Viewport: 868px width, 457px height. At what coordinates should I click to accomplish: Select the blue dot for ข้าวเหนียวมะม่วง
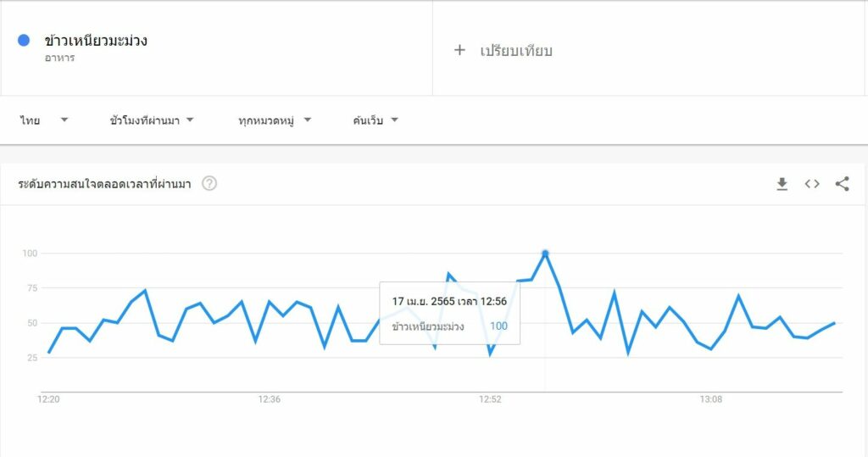(x=23, y=40)
